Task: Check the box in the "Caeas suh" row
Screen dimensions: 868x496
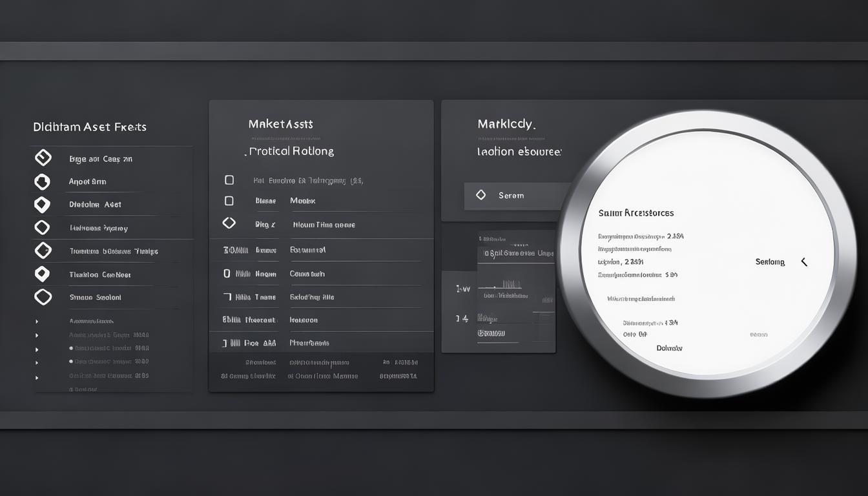Action: tap(227, 274)
